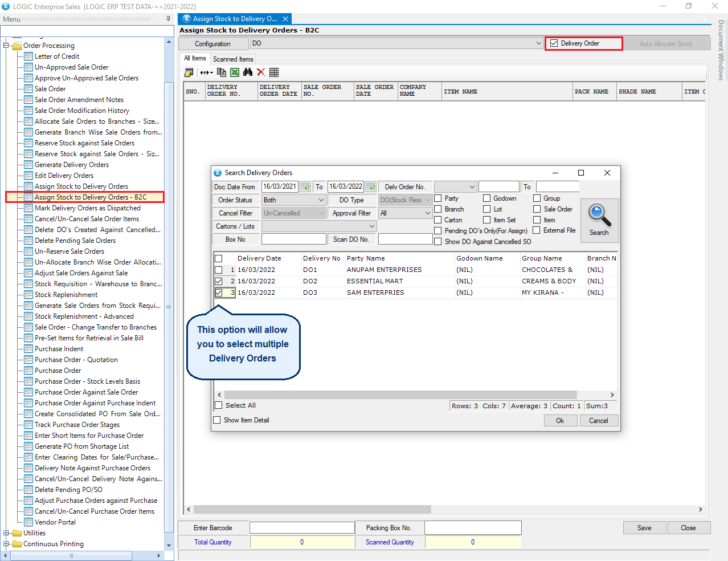Click the Enter Barcode input field
728x561 pixels.
point(302,528)
